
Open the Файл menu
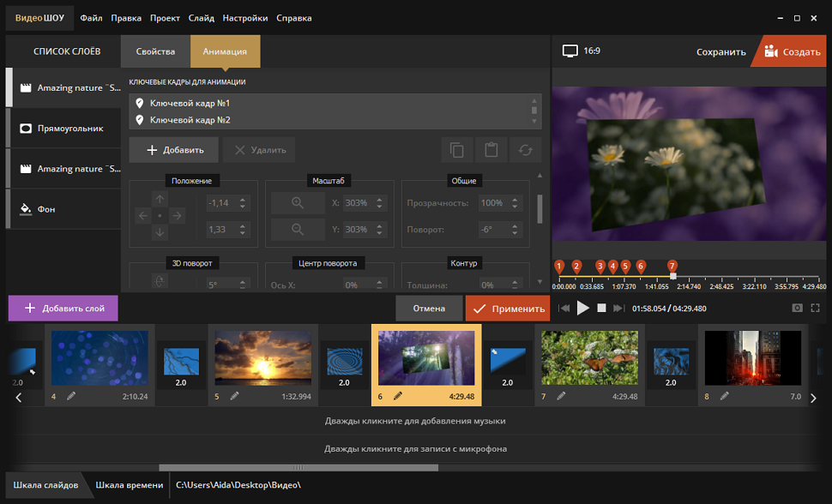click(x=91, y=18)
